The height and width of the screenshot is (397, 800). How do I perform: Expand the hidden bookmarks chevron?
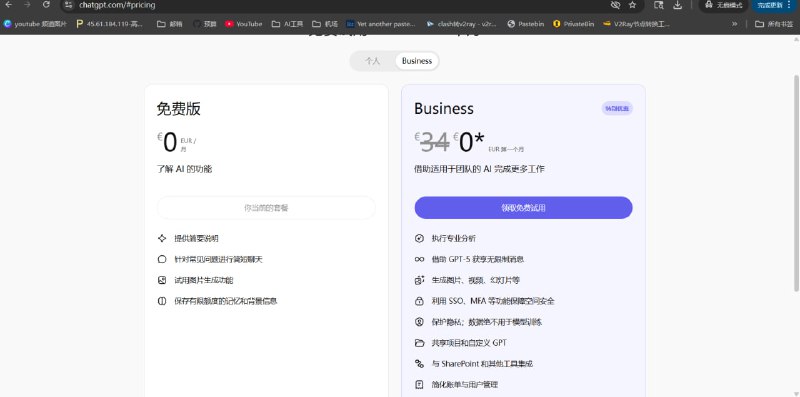735,24
